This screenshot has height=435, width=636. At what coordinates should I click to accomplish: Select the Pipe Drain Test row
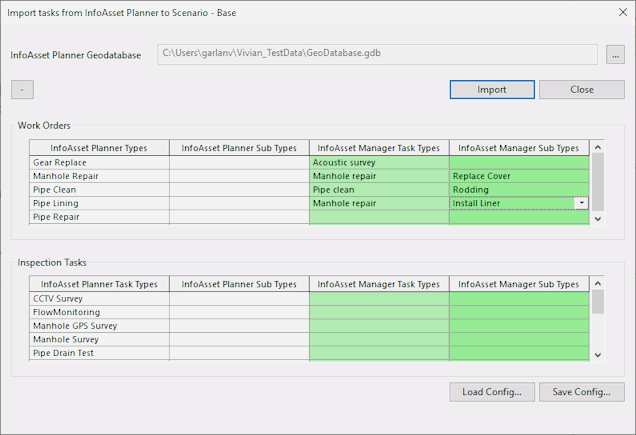click(99, 353)
